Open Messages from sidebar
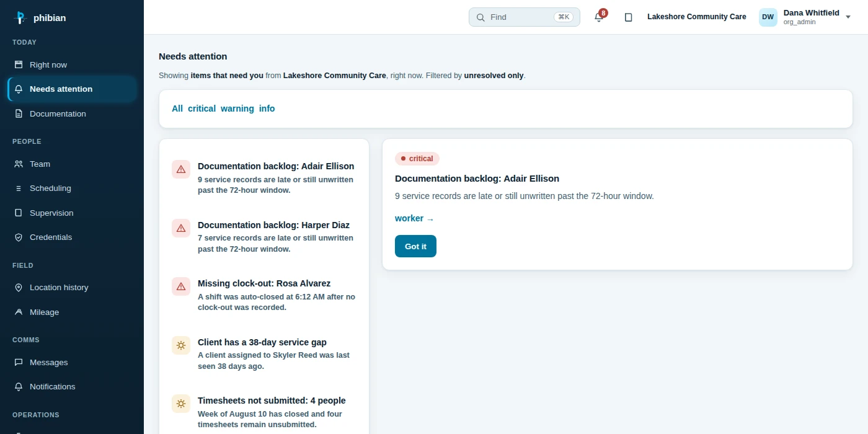The height and width of the screenshot is (434, 868). pos(72,362)
